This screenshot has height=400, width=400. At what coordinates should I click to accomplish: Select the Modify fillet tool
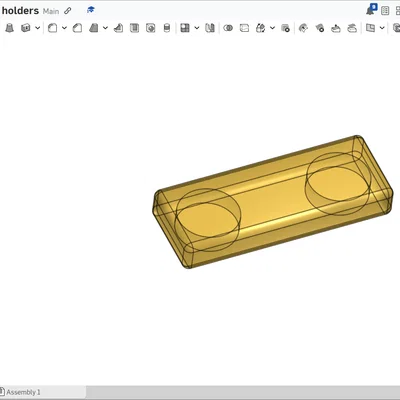[303, 28]
